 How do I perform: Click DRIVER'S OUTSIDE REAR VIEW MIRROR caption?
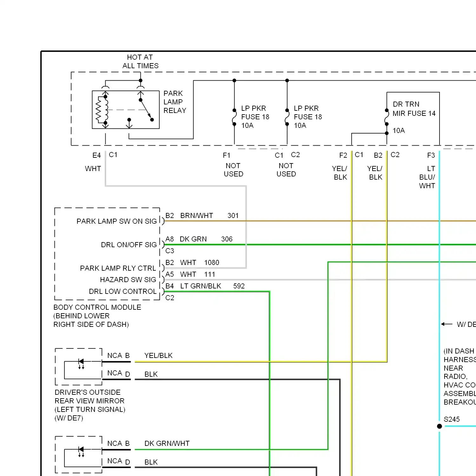pyautogui.click(x=90, y=405)
